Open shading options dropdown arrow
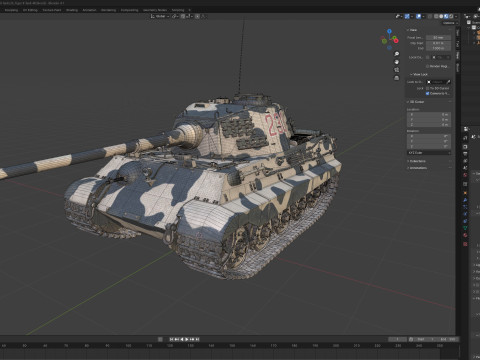The height and width of the screenshot is (360, 480). [x=456, y=16]
